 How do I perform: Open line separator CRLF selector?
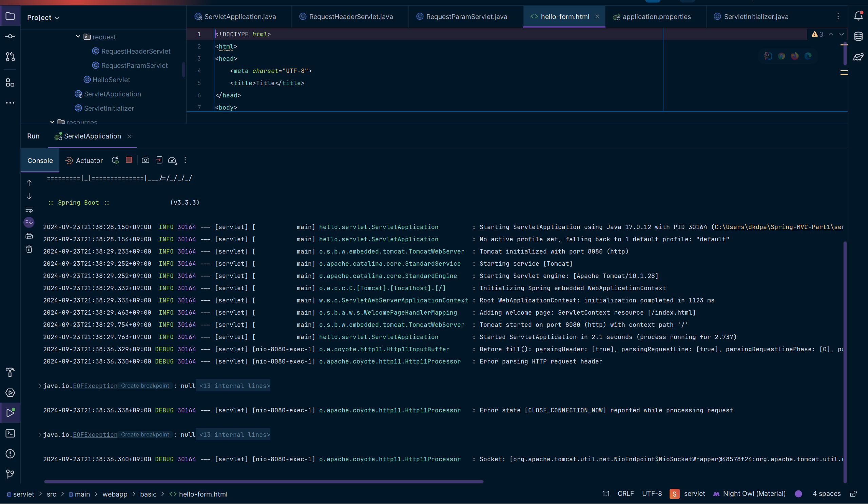click(625, 494)
